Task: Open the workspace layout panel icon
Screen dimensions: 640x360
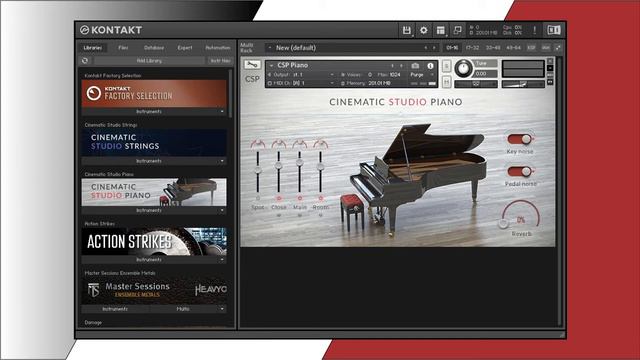Action: click(440, 30)
